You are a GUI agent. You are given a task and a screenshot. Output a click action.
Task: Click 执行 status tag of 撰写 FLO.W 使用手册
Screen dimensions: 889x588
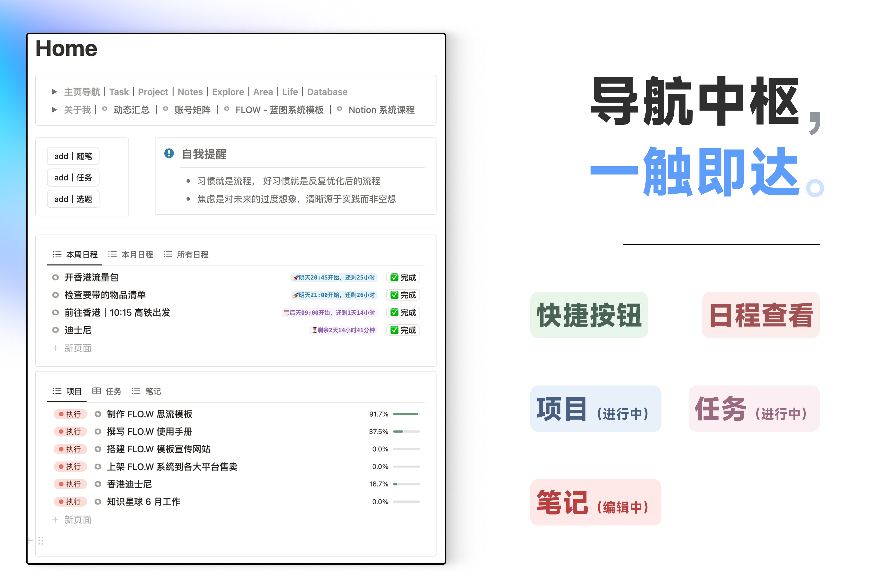click(70, 432)
